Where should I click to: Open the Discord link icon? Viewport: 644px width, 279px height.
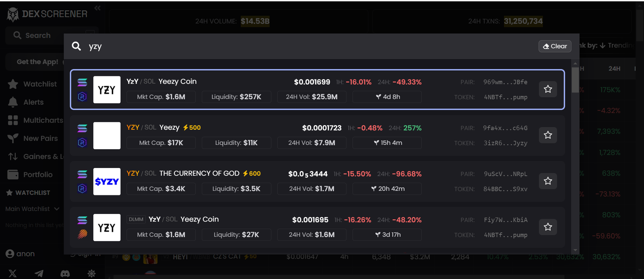click(x=65, y=273)
